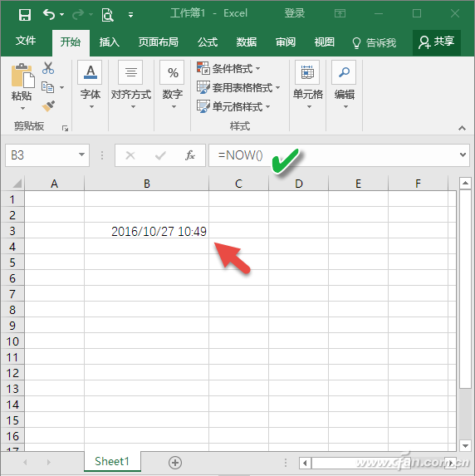This screenshot has width=475, height=476.
Task: Click the Copy icon in clipboard group
Action: 47,87
